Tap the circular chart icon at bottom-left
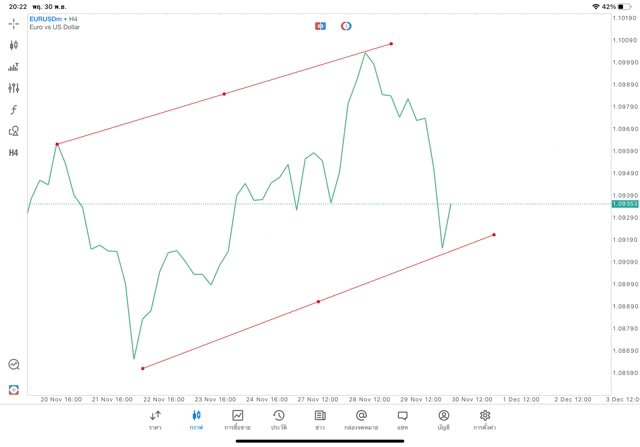 [14, 365]
